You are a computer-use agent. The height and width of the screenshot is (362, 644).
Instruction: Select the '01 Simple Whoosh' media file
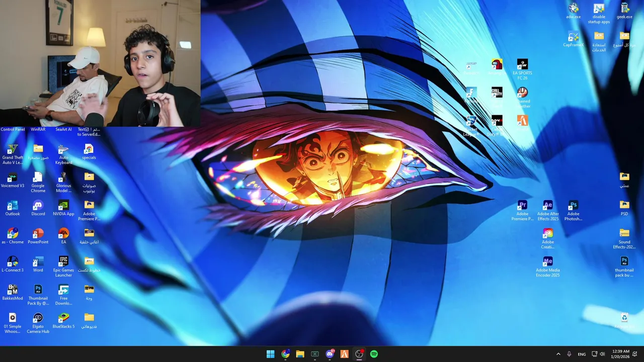tap(13, 323)
